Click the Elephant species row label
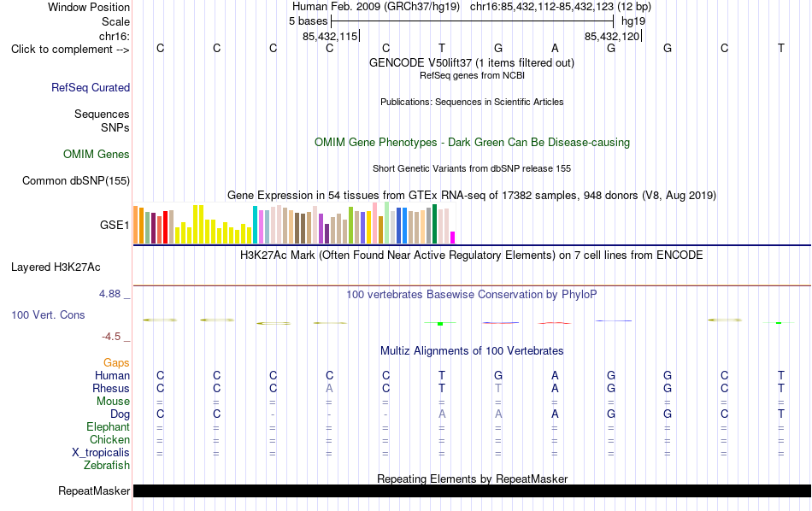The width and height of the screenshot is (812, 511). pos(108,426)
